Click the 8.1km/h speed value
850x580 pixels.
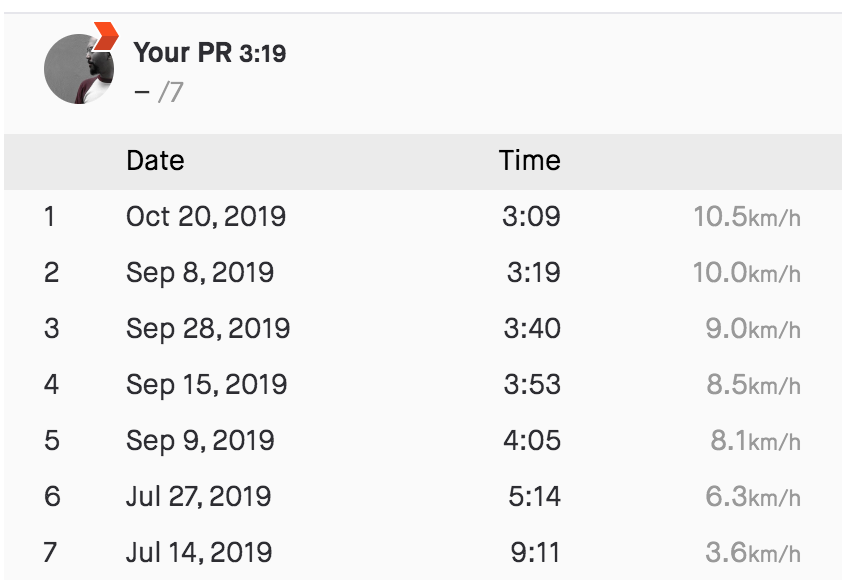pyautogui.click(x=756, y=441)
